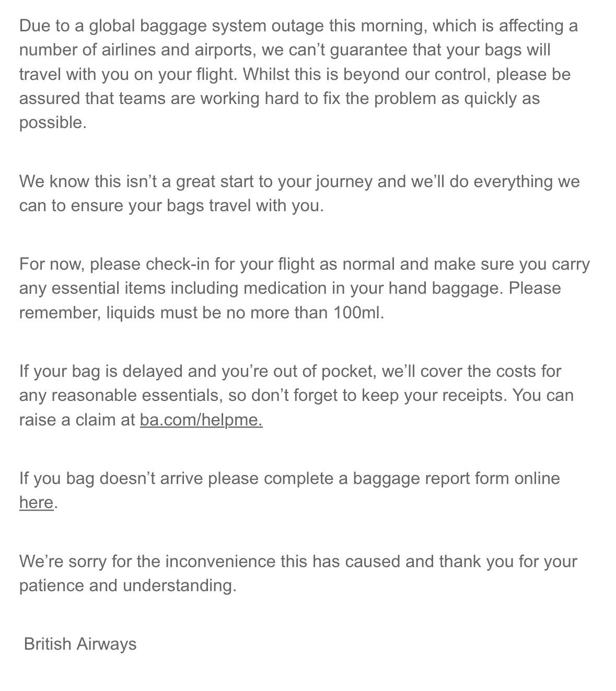
Task: Click the phrase 'If you bag doesn't arrive'
Action: pyautogui.click(x=111, y=478)
